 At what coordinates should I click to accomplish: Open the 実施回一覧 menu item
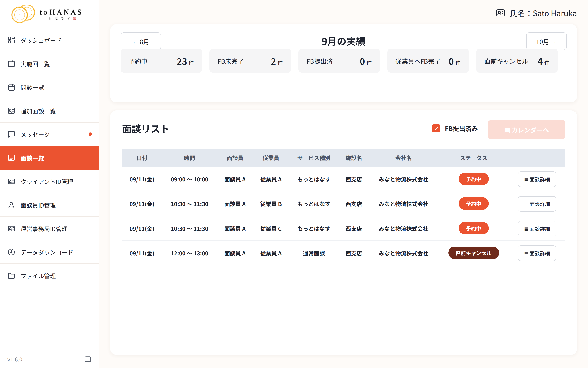(50, 64)
